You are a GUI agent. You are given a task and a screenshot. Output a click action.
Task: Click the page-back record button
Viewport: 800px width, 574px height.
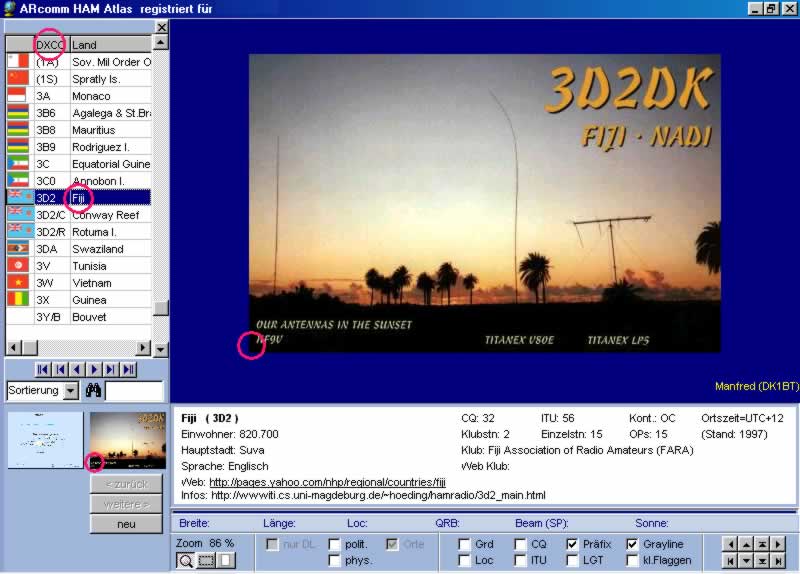(x=60, y=369)
